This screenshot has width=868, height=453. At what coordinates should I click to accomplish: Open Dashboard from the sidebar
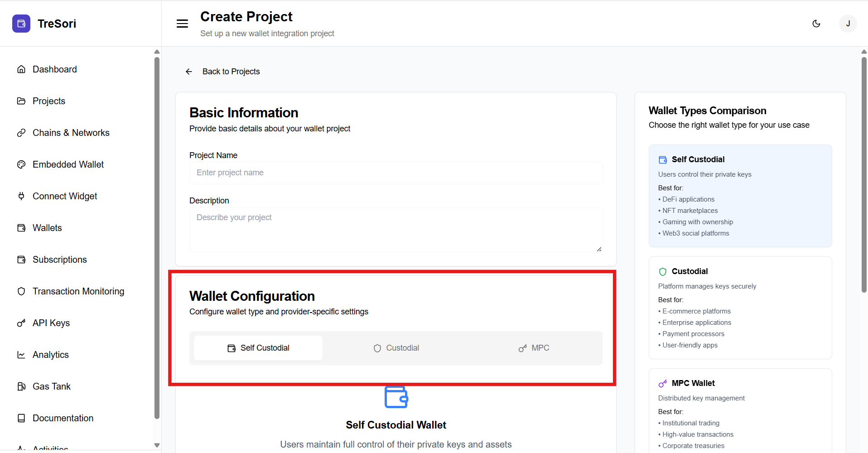point(54,69)
